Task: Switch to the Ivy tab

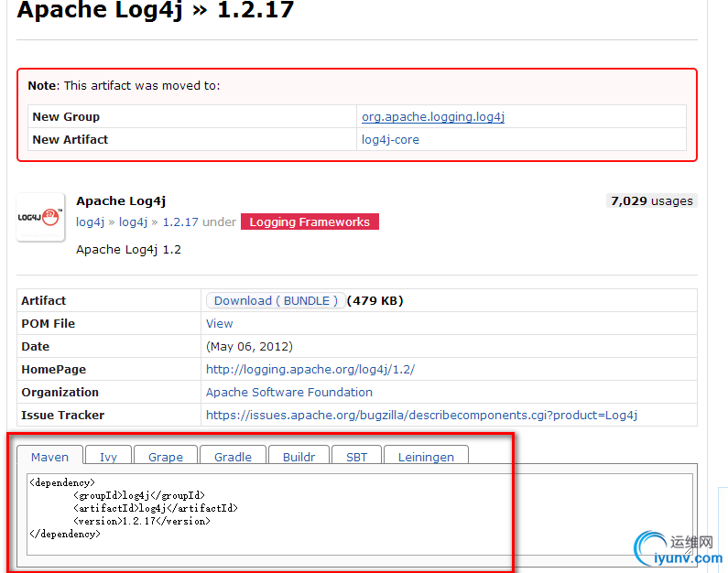Action: coord(108,457)
